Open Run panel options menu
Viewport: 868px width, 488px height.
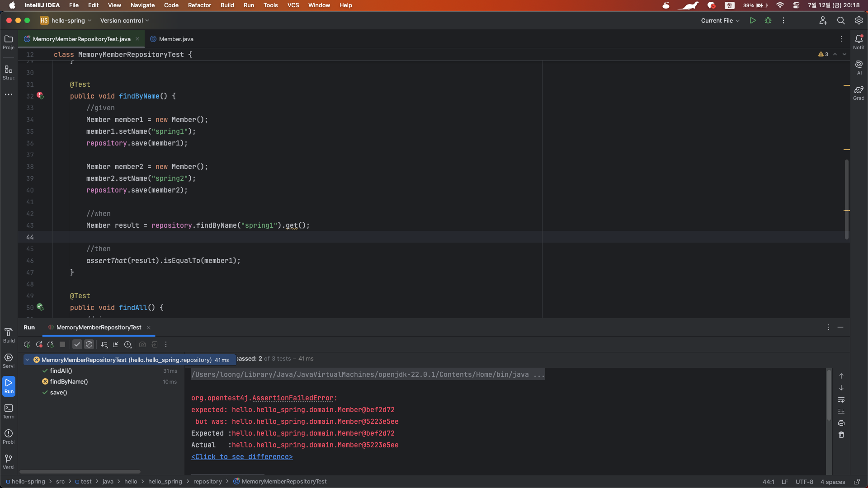829,327
